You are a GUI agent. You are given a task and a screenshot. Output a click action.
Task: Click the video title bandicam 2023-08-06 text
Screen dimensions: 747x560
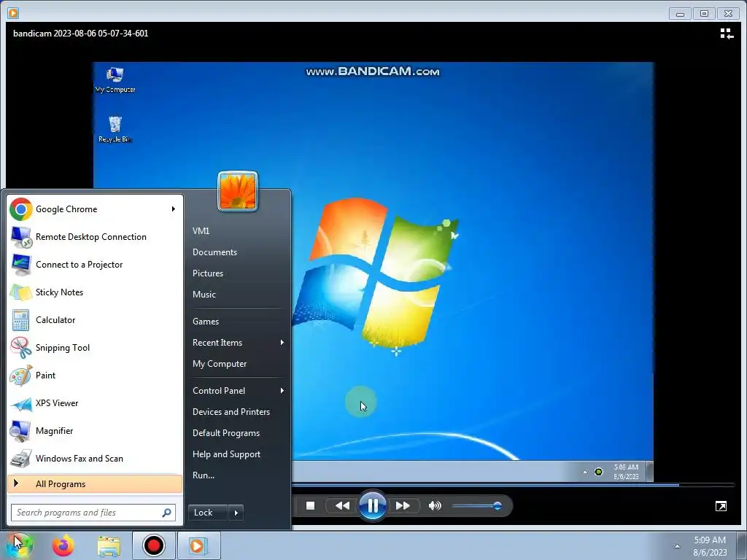[80, 34]
